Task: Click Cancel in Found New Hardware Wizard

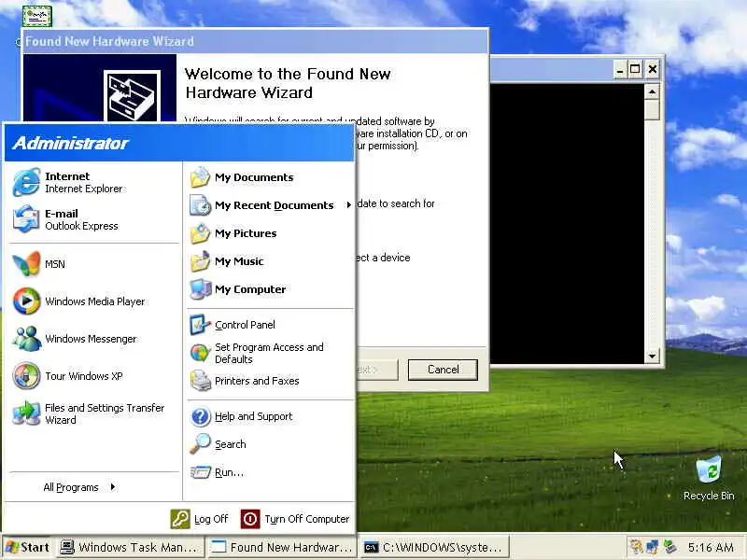Action: (x=443, y=370)
